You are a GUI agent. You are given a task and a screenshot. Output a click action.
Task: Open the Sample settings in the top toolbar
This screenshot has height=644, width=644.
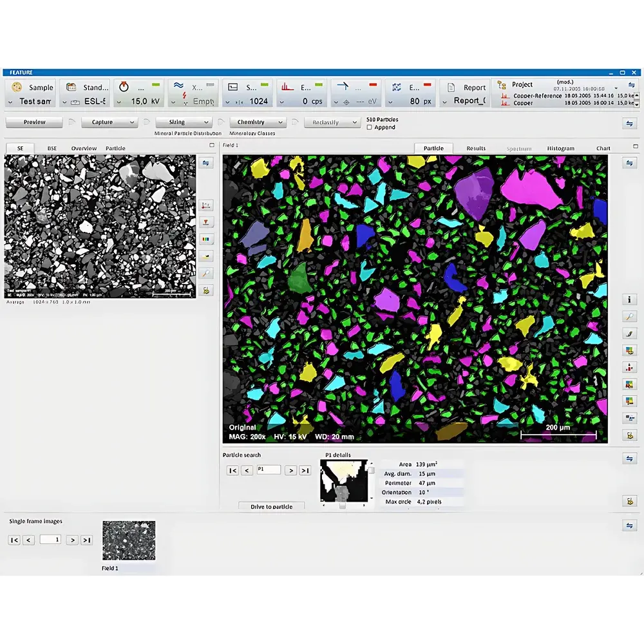point(30,86)
